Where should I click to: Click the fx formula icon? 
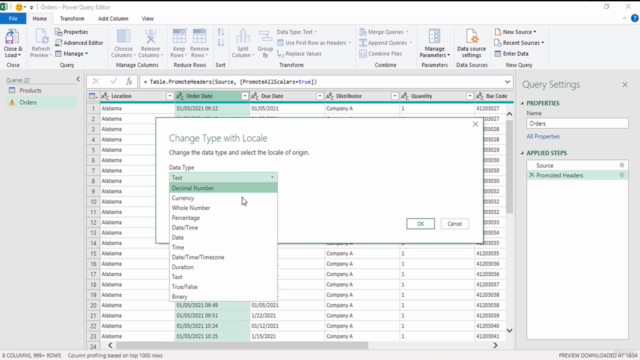pos(129,82)
